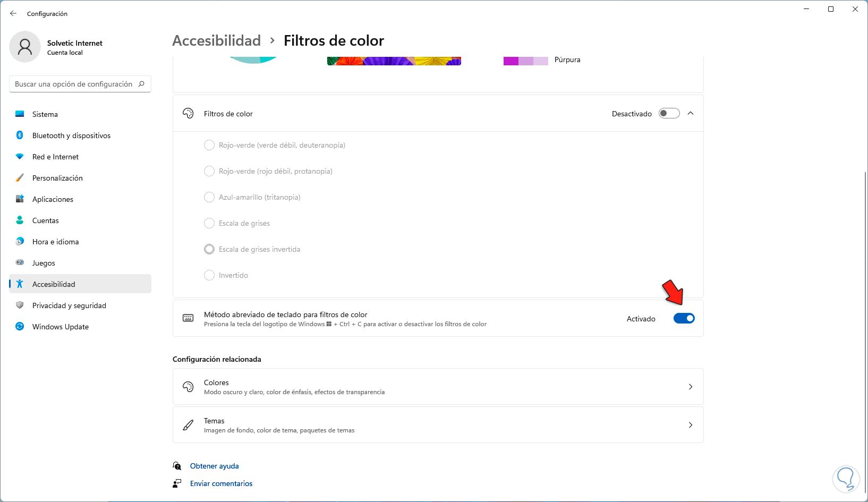Click the Personalización brush icon

click(20, 178)
